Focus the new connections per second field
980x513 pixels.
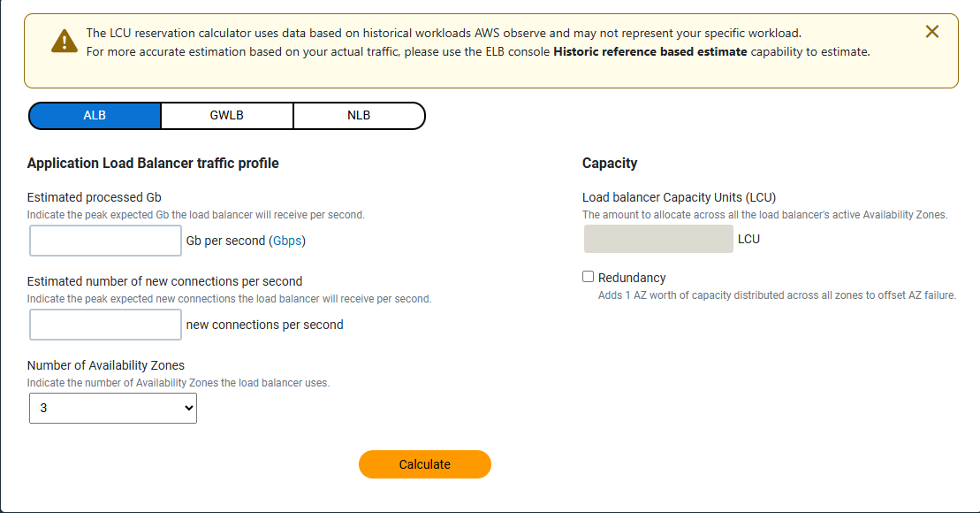[105, 325]
